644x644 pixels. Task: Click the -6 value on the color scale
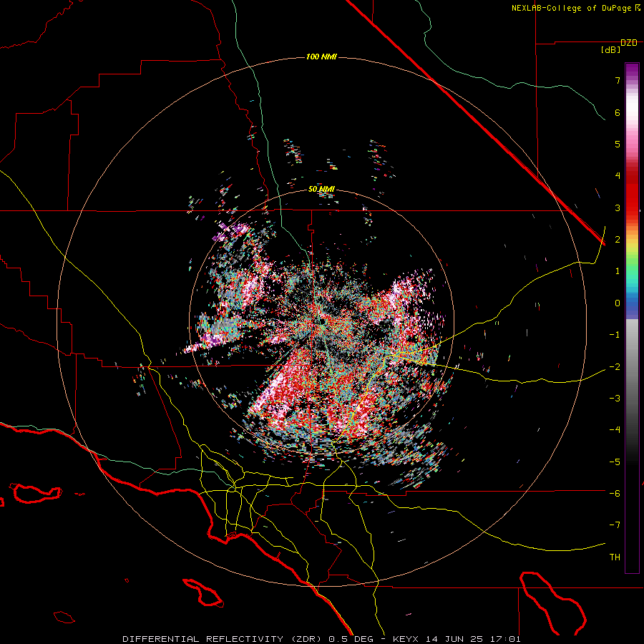615,494
